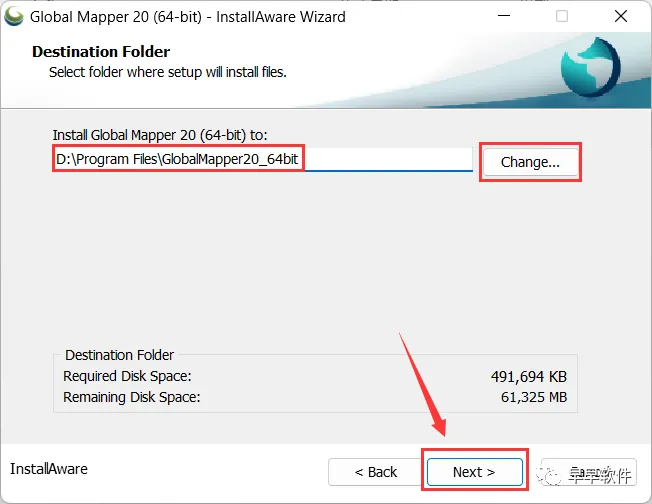Click the Next button
Image resolution: width=652 pixels, height=504 pixels.
[x=474, y=472]
